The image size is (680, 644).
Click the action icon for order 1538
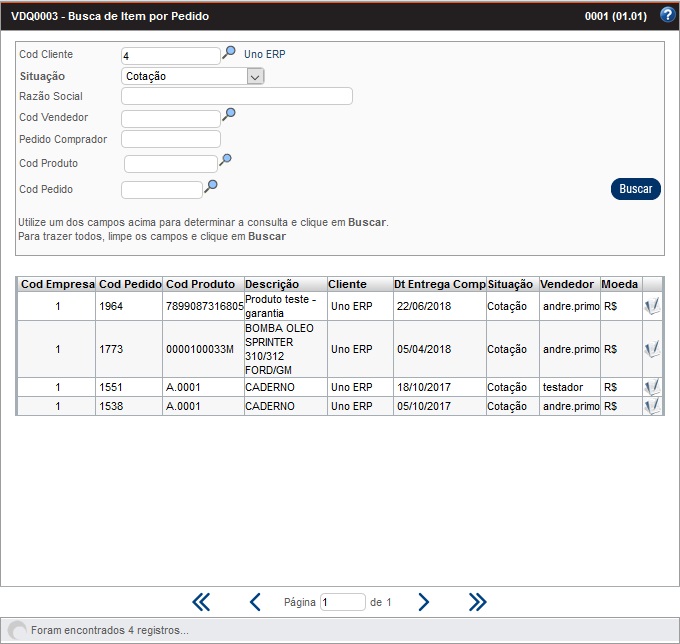point(652,406)
